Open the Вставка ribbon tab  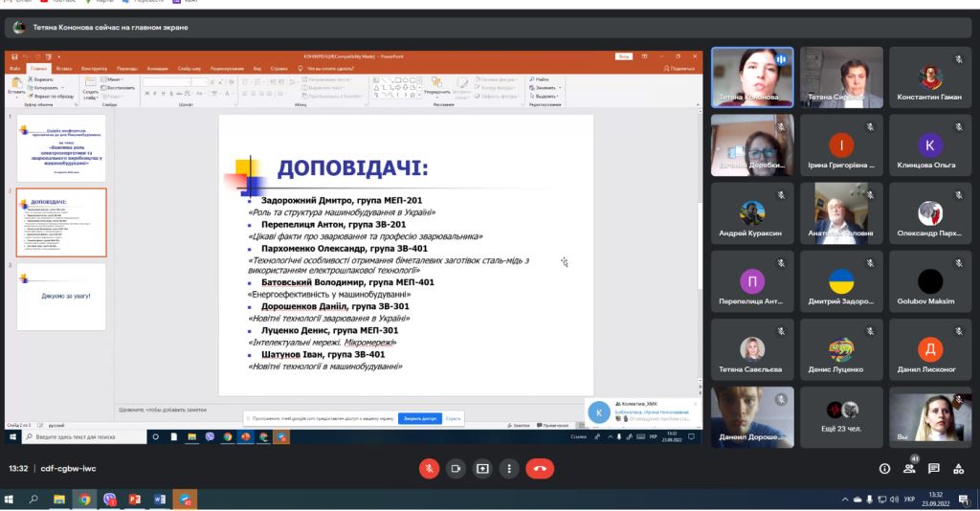(64, 69)
